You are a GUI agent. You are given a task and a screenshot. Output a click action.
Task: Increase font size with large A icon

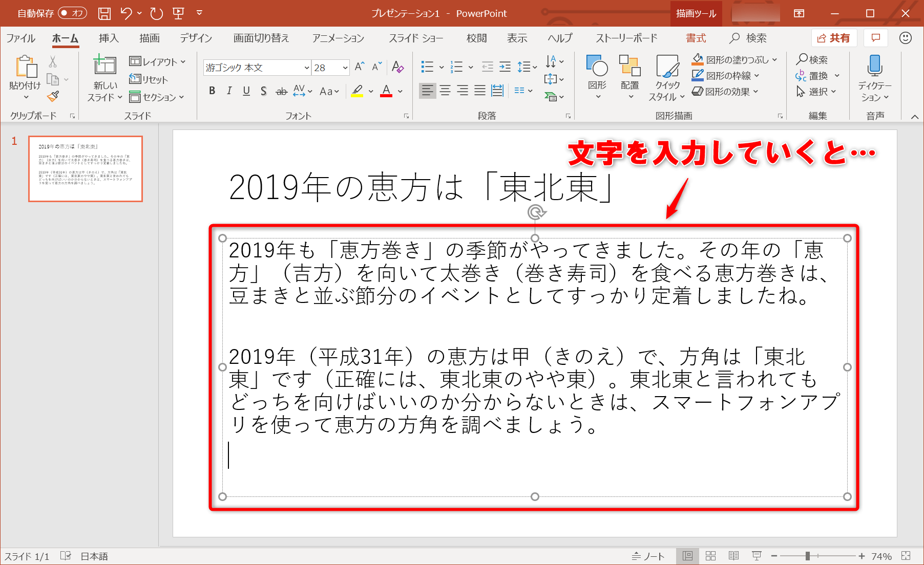[x=360, y=67]
